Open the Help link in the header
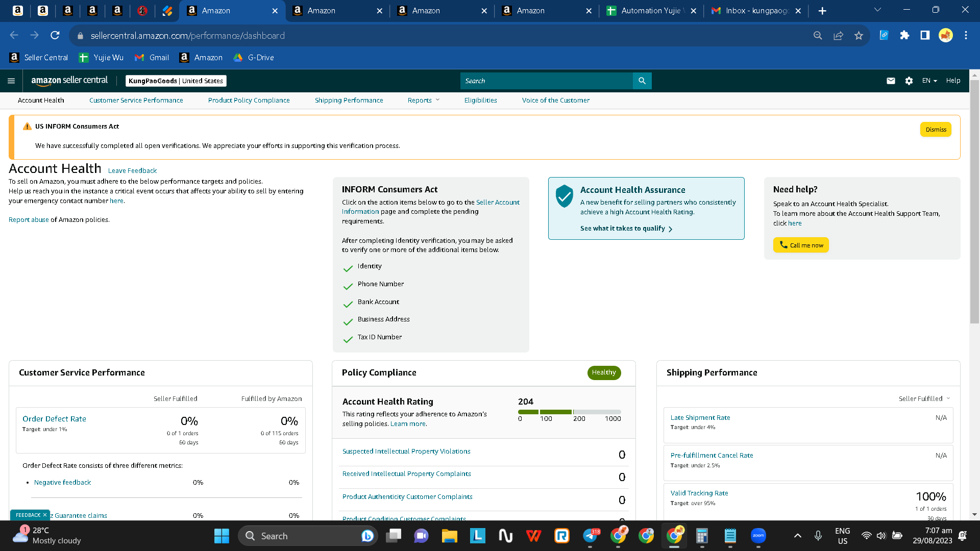This screenshot has width=980, height=551. pyautogui.click(x=953, y=81)
